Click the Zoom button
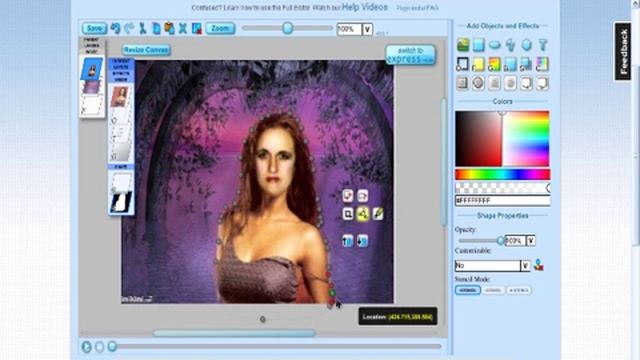 pyautogui.click(x=220, y=28)
